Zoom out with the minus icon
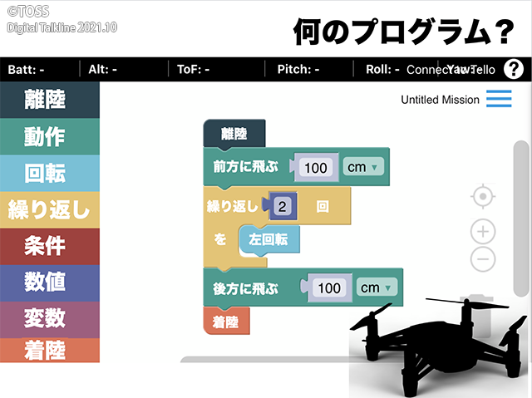 483,260
